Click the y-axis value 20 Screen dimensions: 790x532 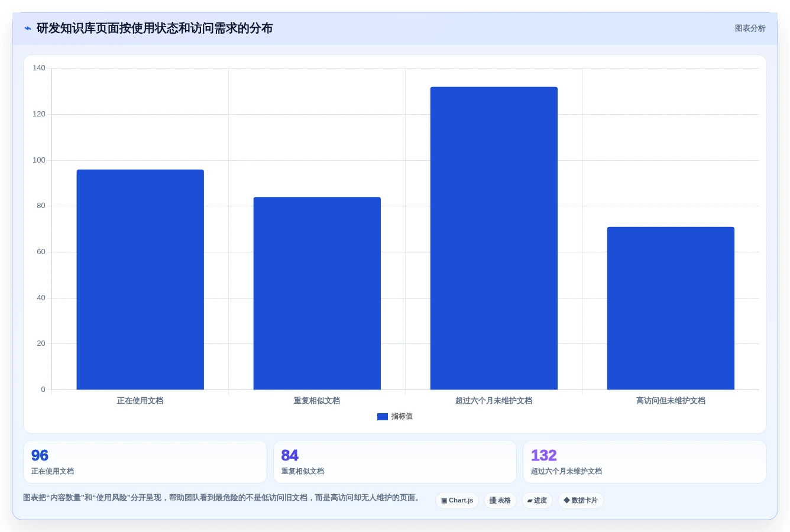(41, 343)
